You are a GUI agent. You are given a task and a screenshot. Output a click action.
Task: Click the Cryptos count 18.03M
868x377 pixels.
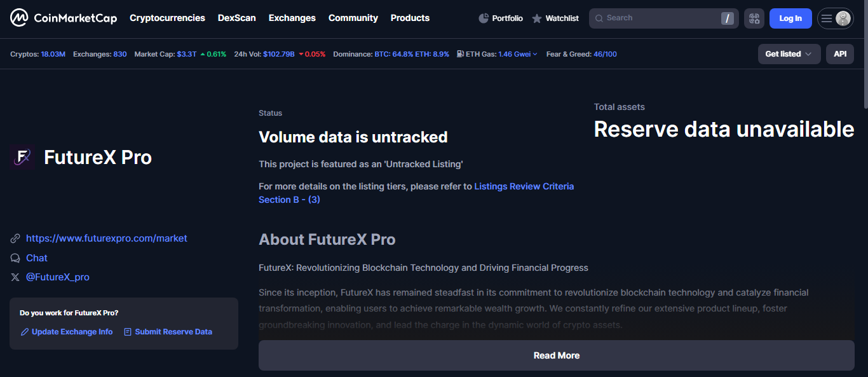53,54
